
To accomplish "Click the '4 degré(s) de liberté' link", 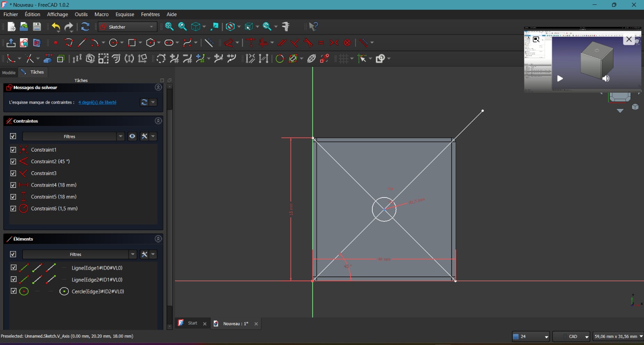I will [97, 102].
